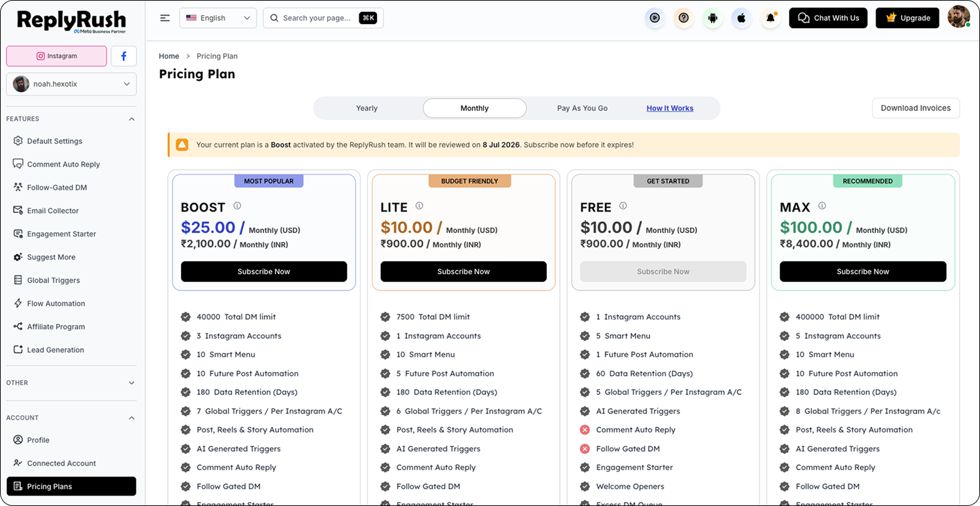Click the BUDGET FRIENDLY badge
The width and height of the screenshot is (980, 506).
pyautogui.click(x=469, y=181)
